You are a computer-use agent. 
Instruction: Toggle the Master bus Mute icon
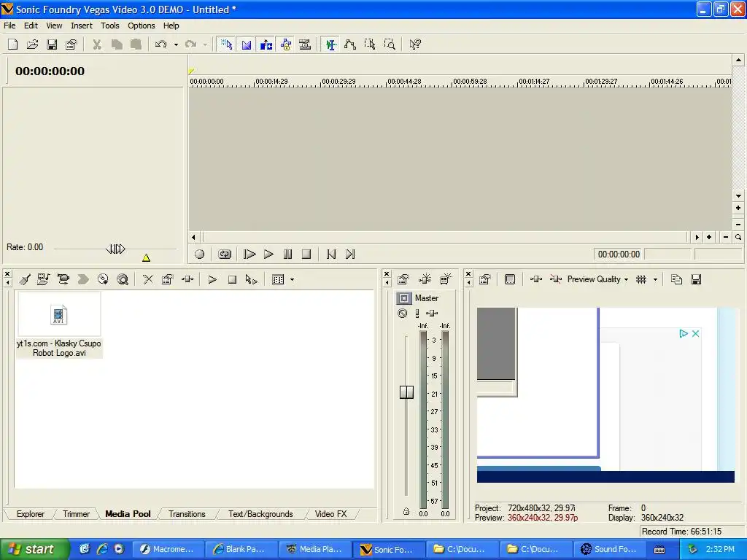(x=403, y=314)
